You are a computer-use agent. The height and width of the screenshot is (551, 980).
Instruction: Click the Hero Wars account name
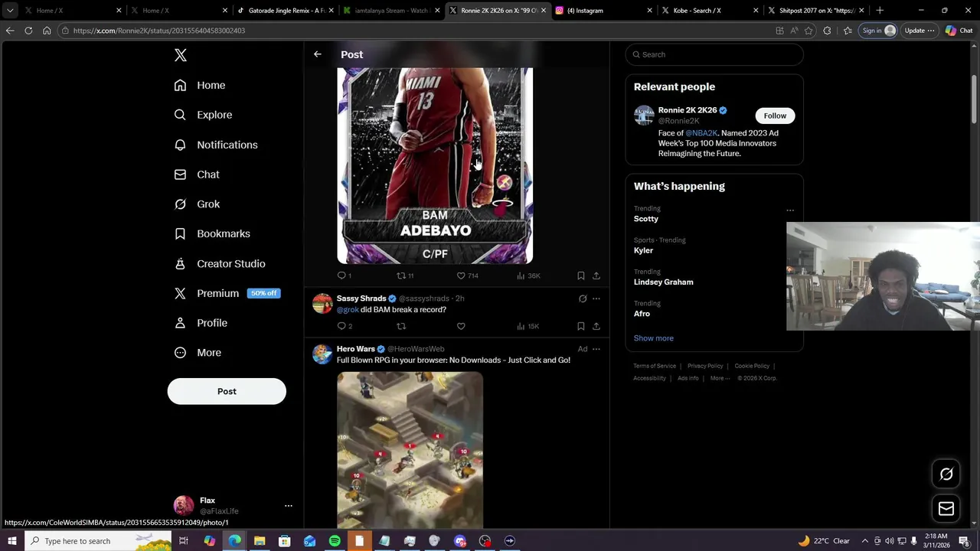tap(356, 349)
